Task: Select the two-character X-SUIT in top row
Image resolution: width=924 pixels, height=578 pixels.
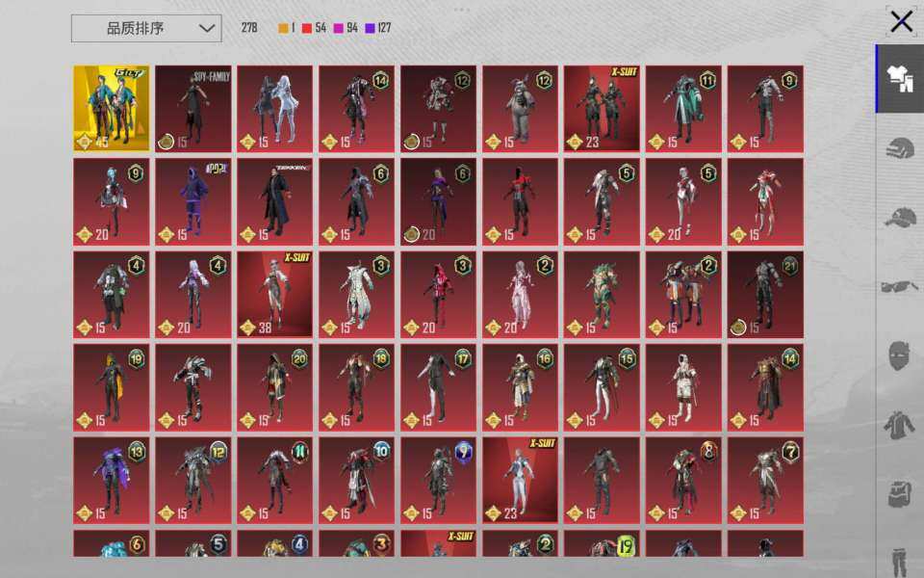Action: tap(602, 109)
